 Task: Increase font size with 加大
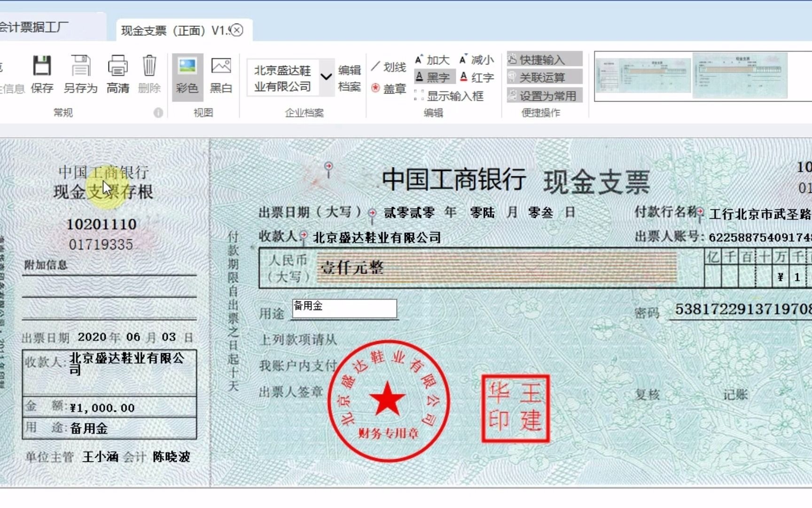pos(432,60)
